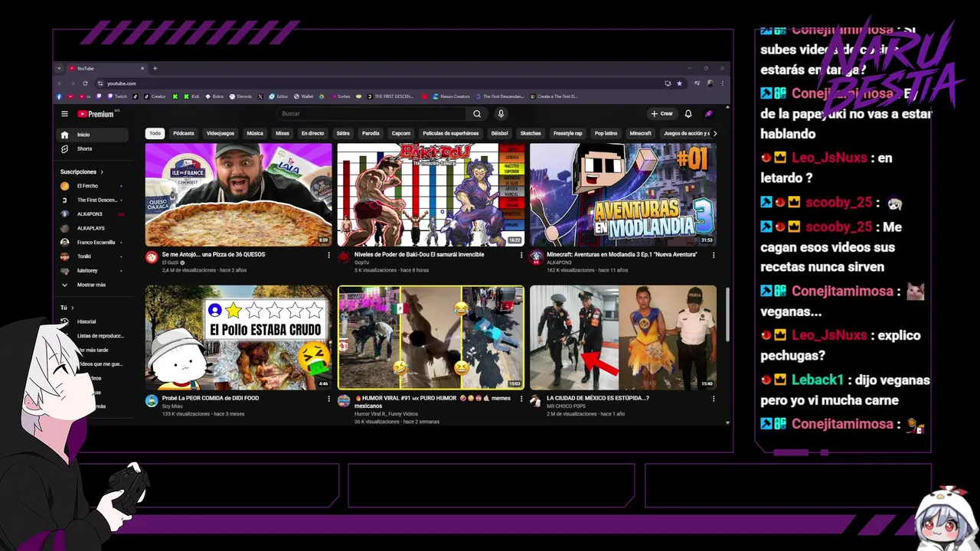980x551 pixels.
Task: Select the Pódcasts filter chip
Action: pos(184,133)
